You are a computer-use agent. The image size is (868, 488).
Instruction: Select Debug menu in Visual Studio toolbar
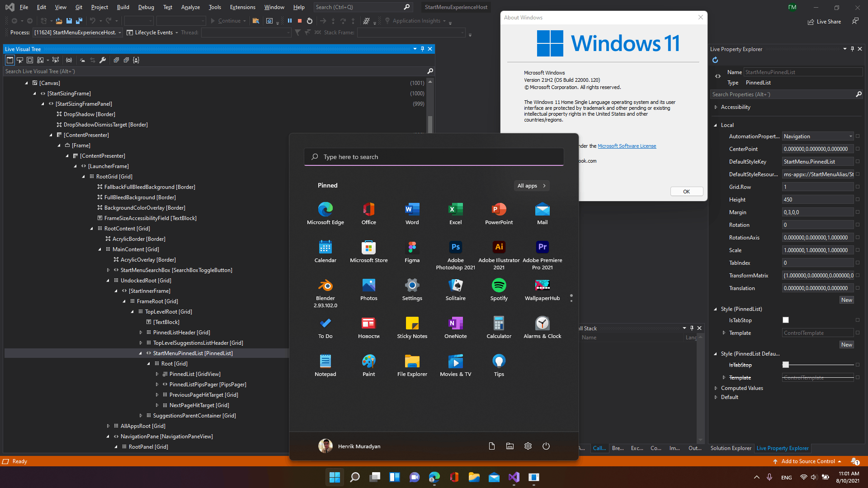pos(146,7)
